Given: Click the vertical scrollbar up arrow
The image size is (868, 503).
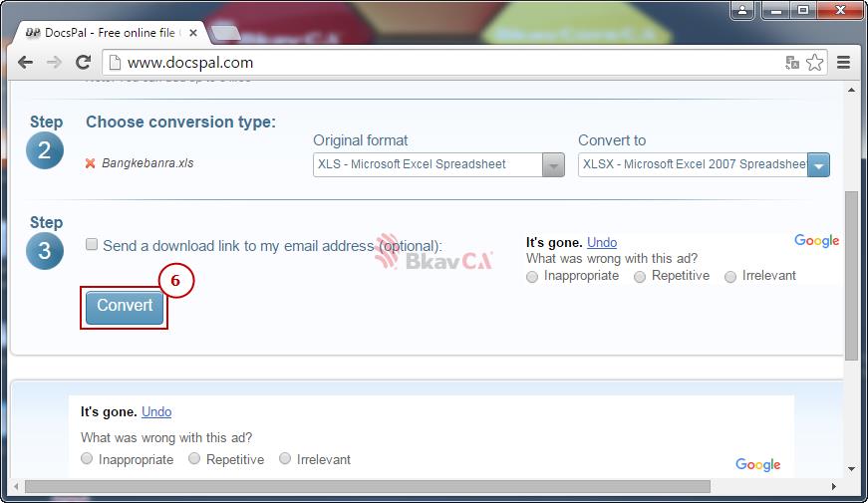Looking at the screenshot, I should 851,90.
